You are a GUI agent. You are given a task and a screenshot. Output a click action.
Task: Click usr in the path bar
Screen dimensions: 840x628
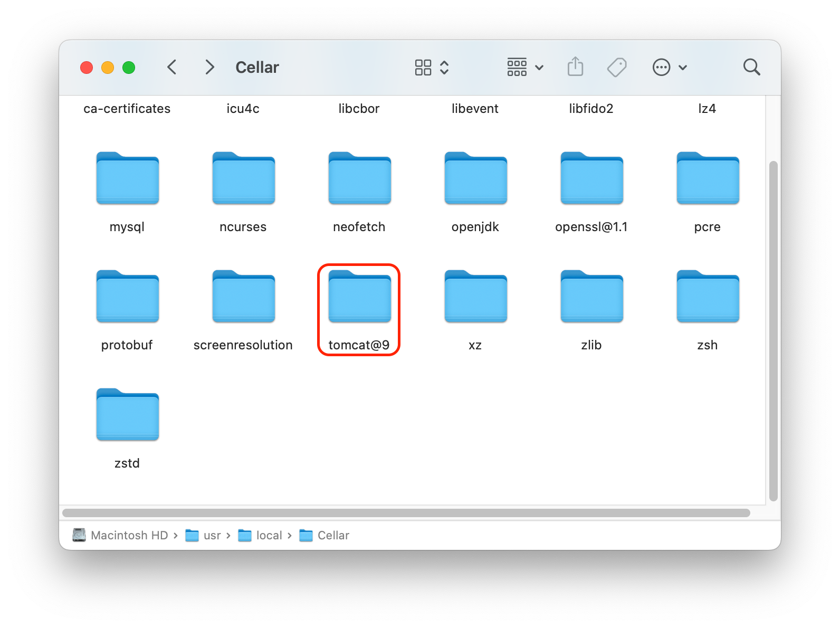pyautogui.click(x=203, y=535)
